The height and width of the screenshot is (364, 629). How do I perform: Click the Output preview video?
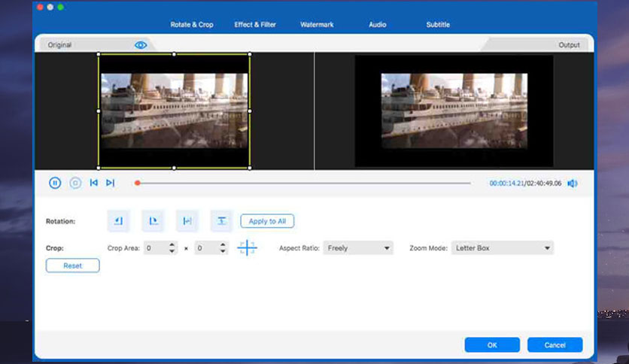(454, 111)
